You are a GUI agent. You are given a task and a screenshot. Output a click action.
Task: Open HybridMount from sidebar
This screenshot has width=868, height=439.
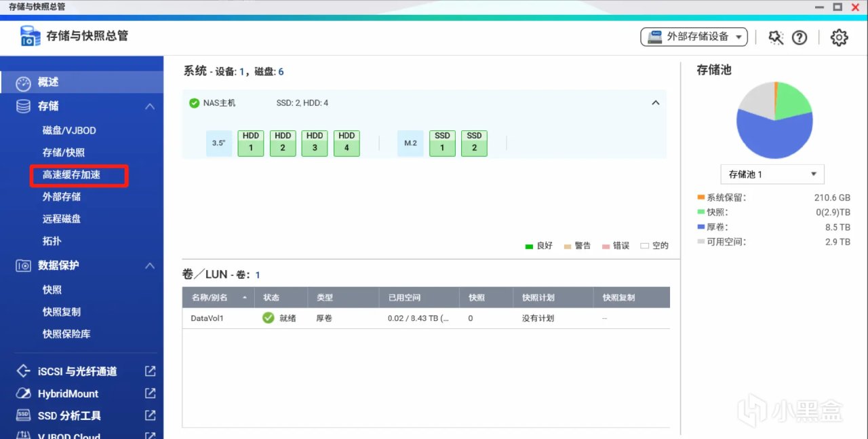tap(68, 394)
